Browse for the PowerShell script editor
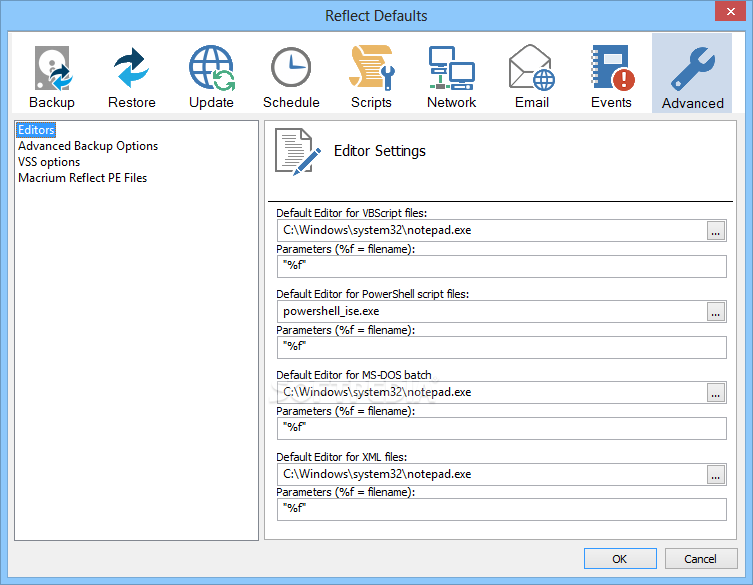This screenshot has width=753, height=585. (716, 312)
